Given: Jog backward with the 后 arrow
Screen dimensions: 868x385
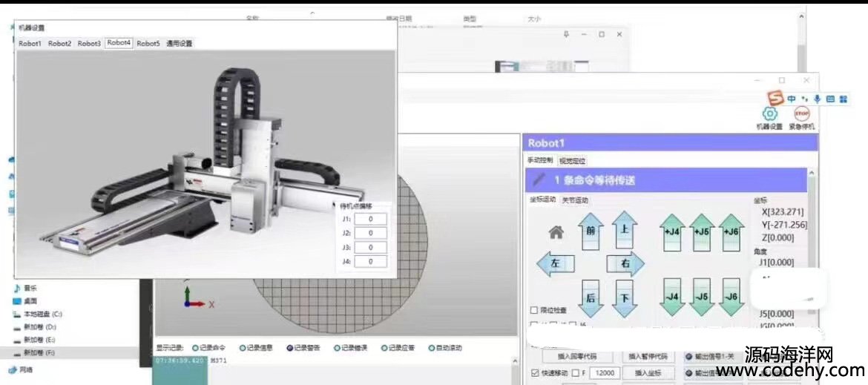Looking at the screenshot, I should pos(590,297).
